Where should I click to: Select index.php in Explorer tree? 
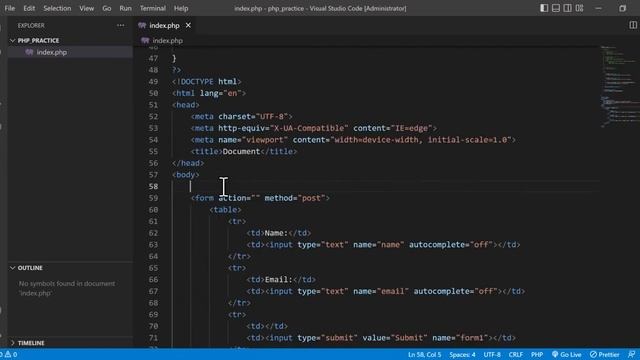(x=51, y=52)
